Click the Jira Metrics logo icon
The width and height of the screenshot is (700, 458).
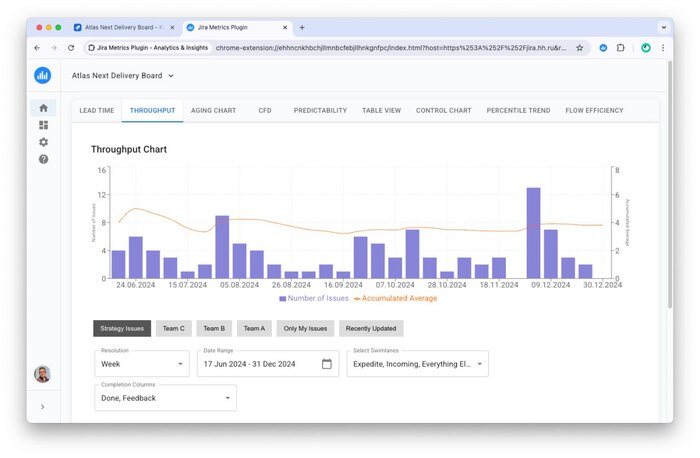click(42, 75)
